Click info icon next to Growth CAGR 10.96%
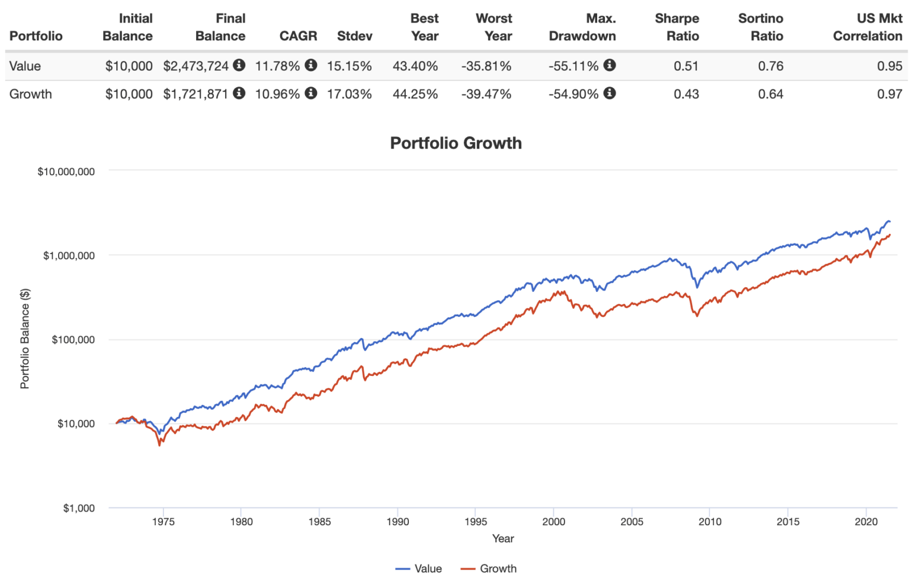910x588 pixels. [311, 93]
